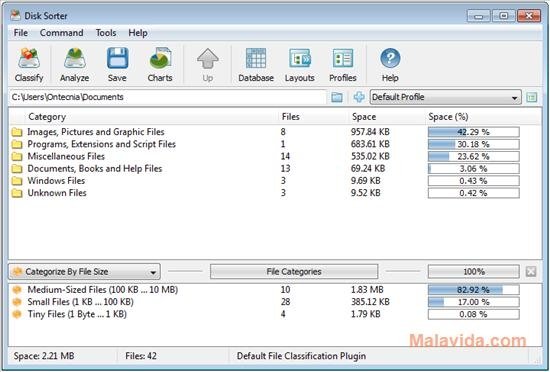Sort by the Space column header
The height and width of the screenshot is (372, 550).
[364, 117]
